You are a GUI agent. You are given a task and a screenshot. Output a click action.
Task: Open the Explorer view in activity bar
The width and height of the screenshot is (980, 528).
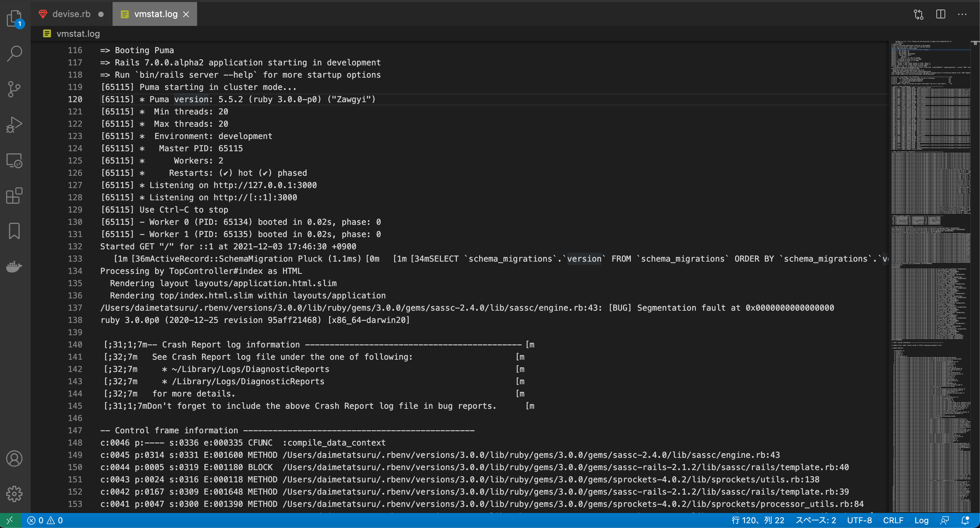(x=14, y=18)
